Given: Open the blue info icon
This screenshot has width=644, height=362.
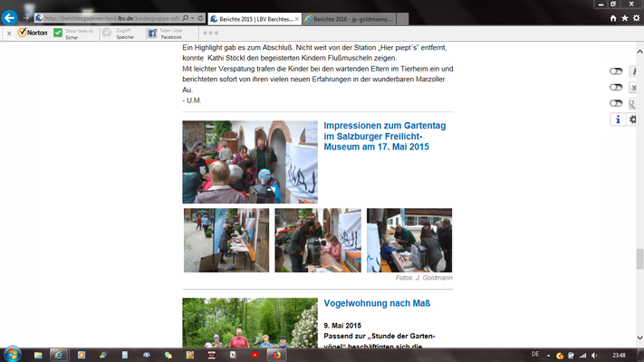Looking at the screenshot, I should tap(618, 119).
